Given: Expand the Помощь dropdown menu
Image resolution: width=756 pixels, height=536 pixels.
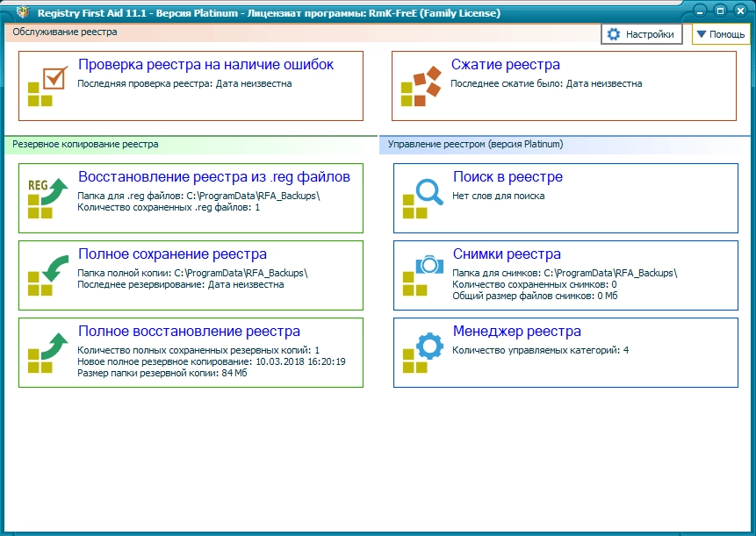Looking at the screenshot, I should click(721, 34).
